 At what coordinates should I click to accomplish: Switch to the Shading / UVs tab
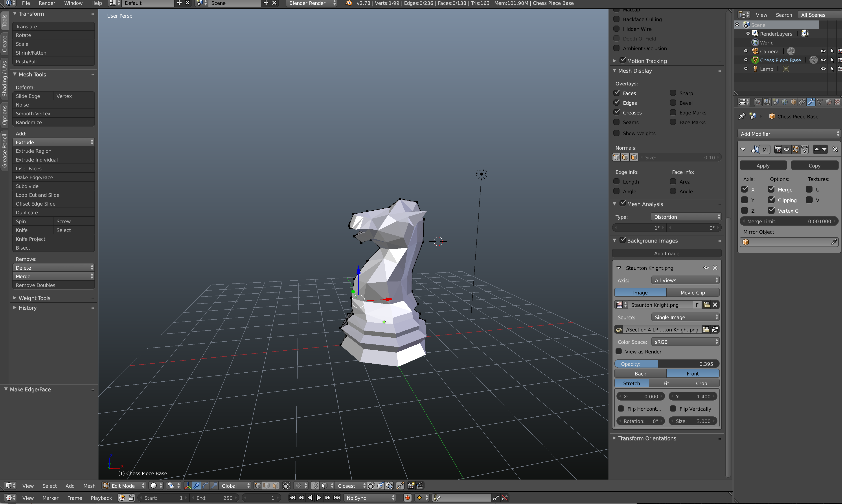click(4, 79)
